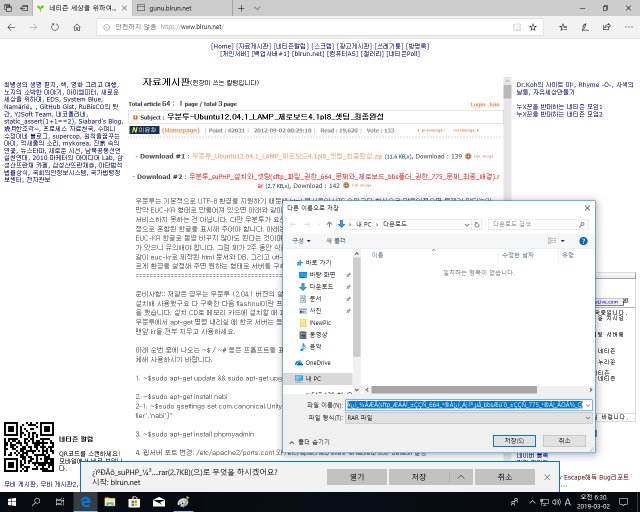Click Save in the download notification bar

pyautogui.click(x=419, y=477)
